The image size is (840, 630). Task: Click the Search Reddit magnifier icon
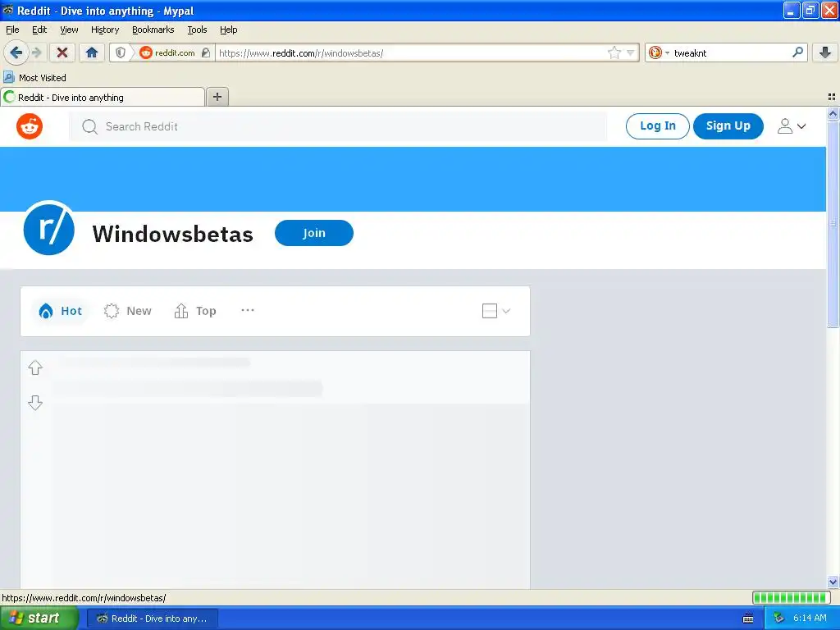[x=89, y=126]
